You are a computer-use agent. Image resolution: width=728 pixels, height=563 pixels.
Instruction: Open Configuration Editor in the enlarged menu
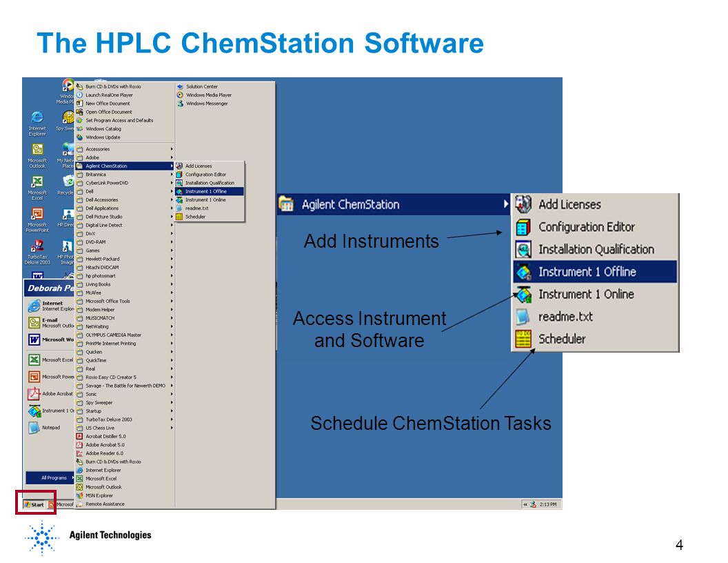595,227
